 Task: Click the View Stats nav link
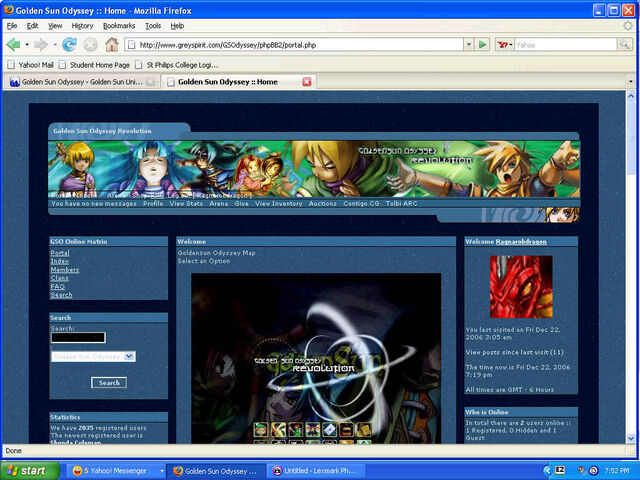coord(186,203)
